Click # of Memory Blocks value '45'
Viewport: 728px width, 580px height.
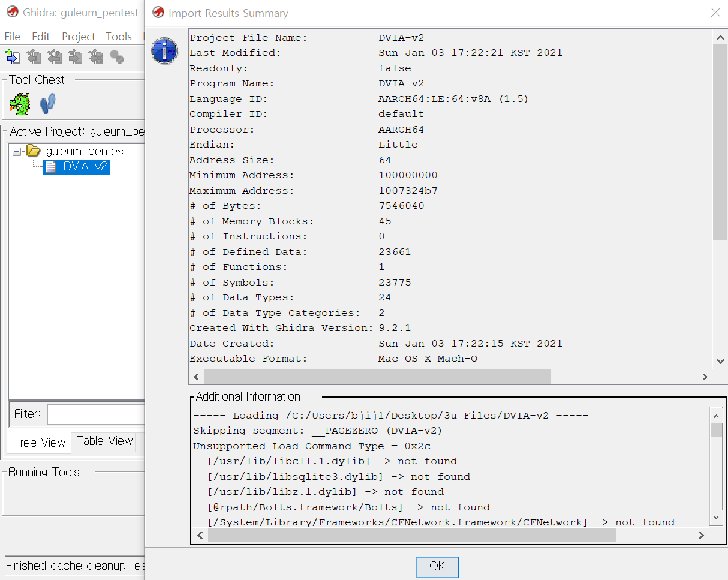(384, 221)
